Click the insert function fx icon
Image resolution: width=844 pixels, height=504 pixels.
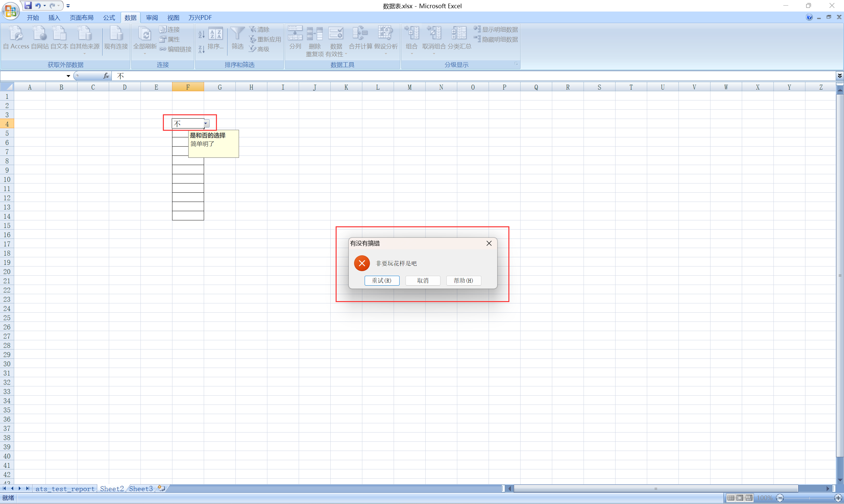pyautogui.click(x=106, y=76)
